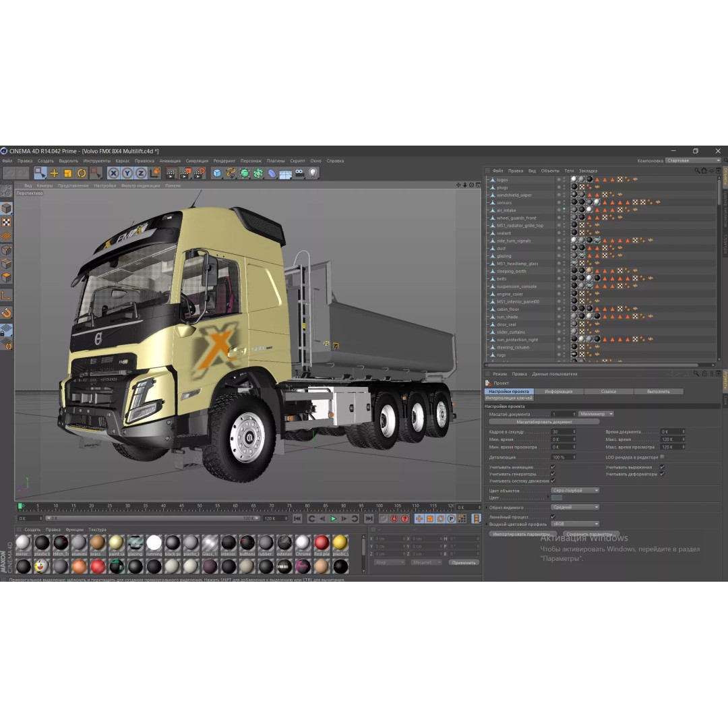Open the Мир coordinate space dropdown
Image resolution: width=728 pixels, height=728 pixels.
390,562
